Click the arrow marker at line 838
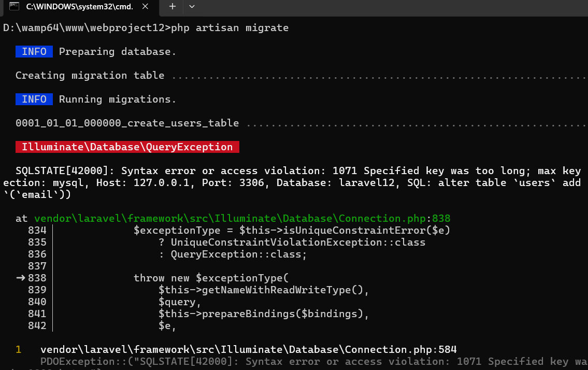This screenshot has height=370, width=588. (21, 278)
